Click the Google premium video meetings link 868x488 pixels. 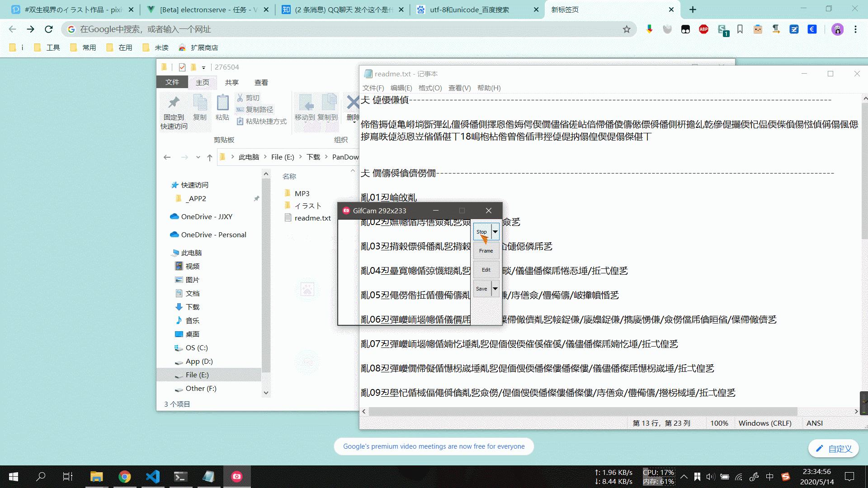tap(434, 446)
